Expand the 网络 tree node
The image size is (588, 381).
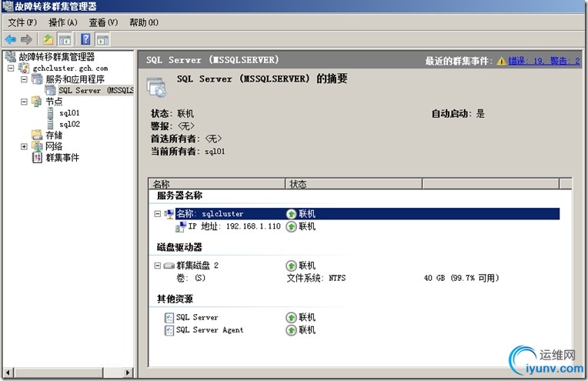point(24,146)
